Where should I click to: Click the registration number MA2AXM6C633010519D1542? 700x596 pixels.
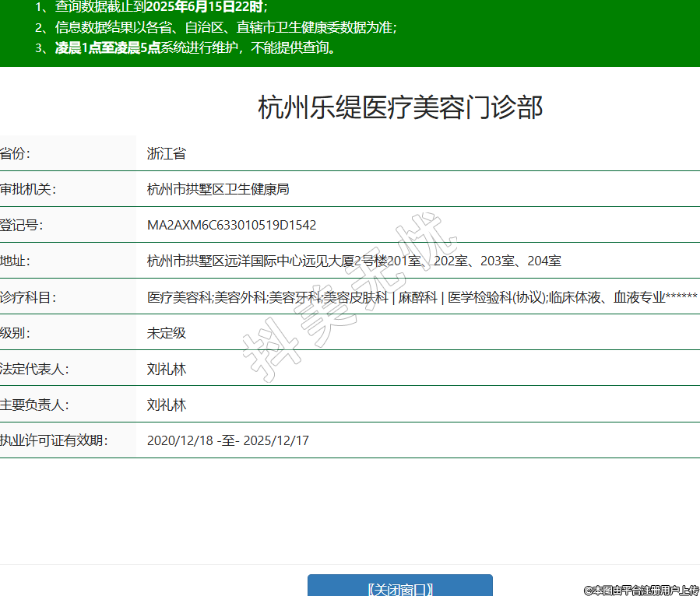[231, 226]
